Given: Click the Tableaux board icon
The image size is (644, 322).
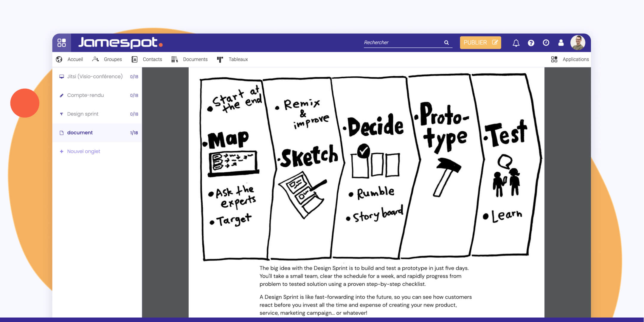Looking at the screenshot, I should pos(220,60).
